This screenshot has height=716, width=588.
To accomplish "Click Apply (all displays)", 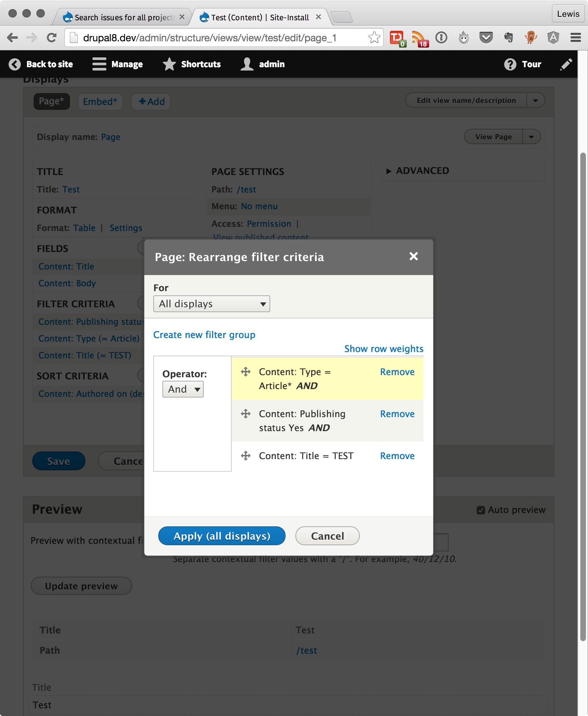I will pos(221,536).
